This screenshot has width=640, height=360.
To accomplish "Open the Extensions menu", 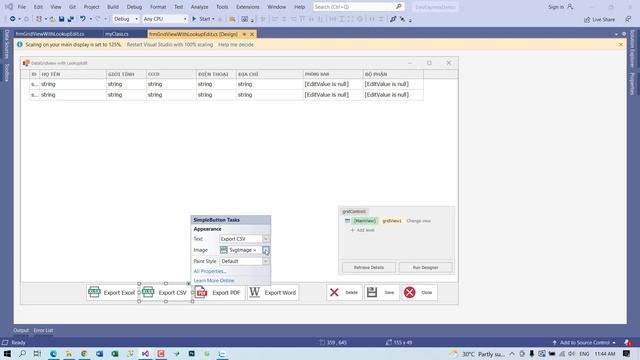I will coord(247,7).
